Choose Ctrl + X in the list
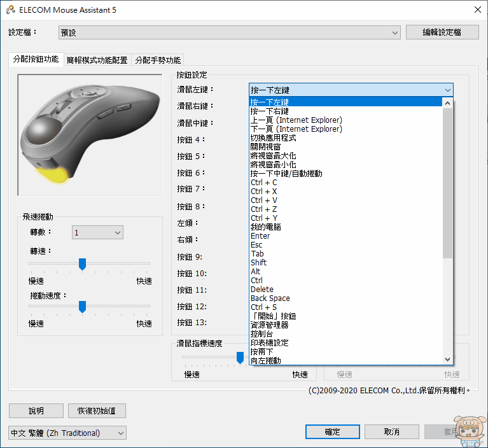Image resolution: width=488 pixels, height=448 pixels. pos(345,191)
